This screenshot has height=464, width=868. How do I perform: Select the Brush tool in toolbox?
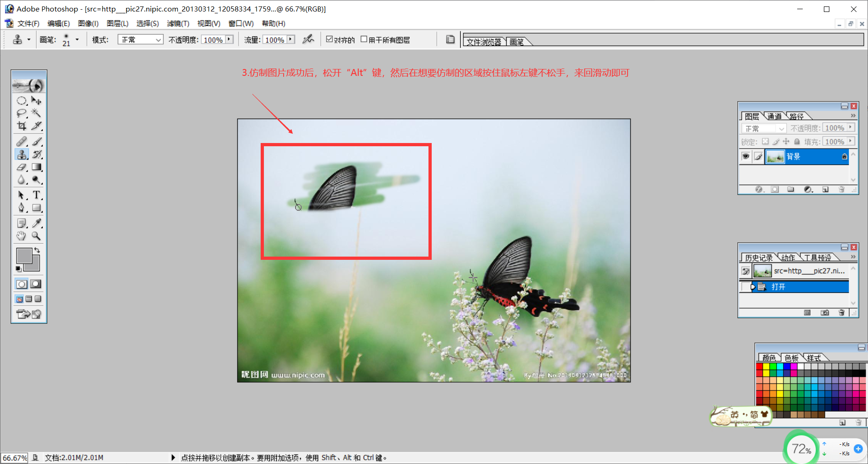click(x=36, y=141)
